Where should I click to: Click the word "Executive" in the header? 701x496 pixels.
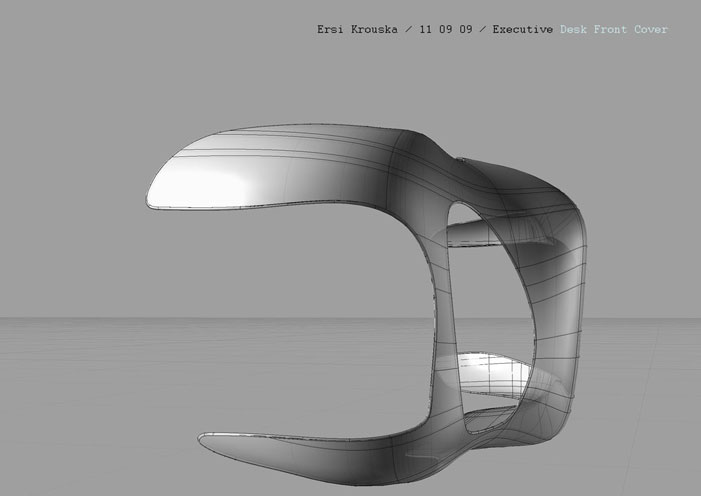point(523,30)
